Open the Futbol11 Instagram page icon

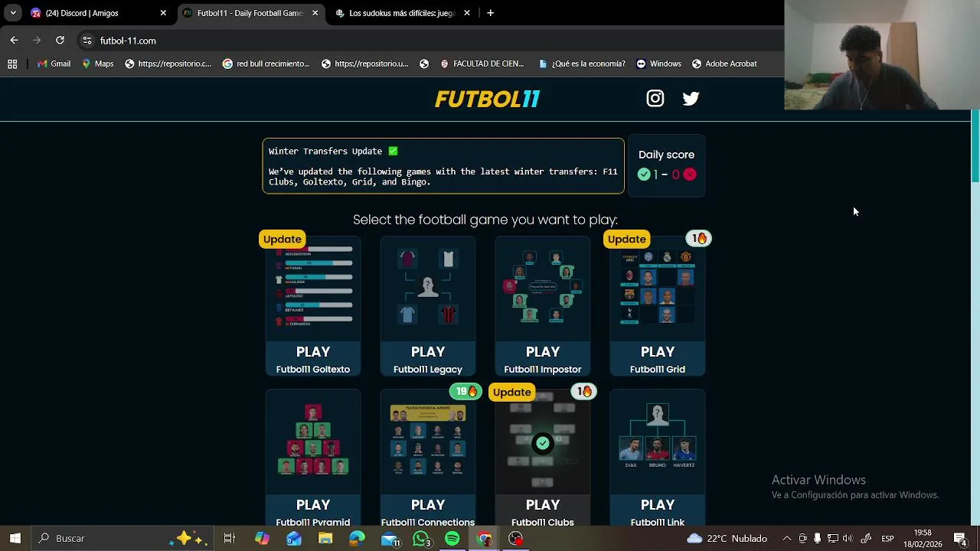click(x=655, y=98)
